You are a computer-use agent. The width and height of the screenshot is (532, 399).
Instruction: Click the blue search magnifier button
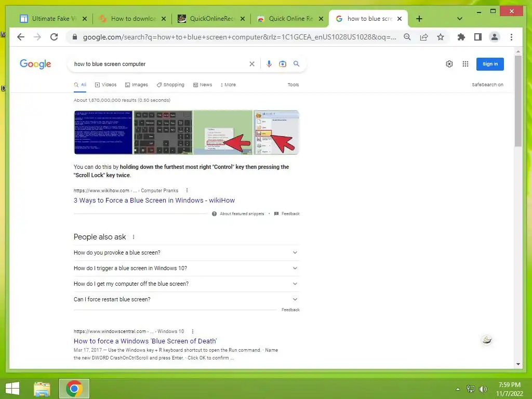(296, 64)
